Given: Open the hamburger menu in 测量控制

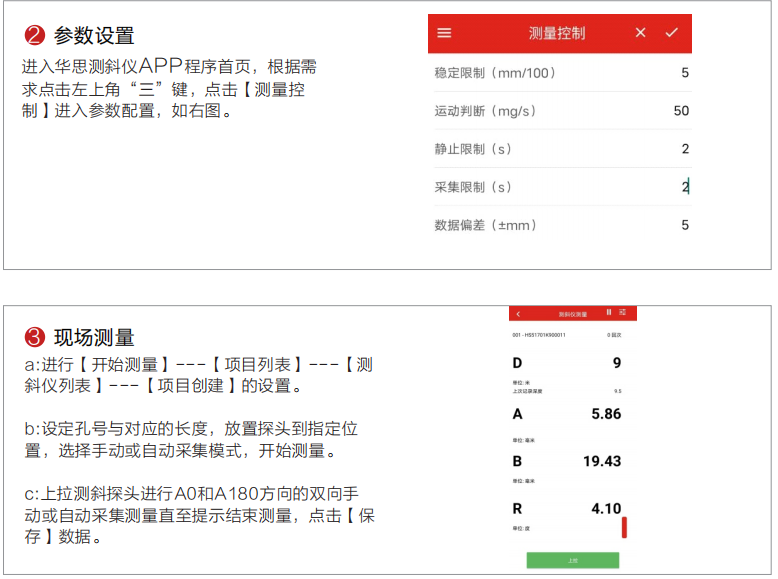Looking at the screenshot, I should pyautogui.click(x=445, y=33).
